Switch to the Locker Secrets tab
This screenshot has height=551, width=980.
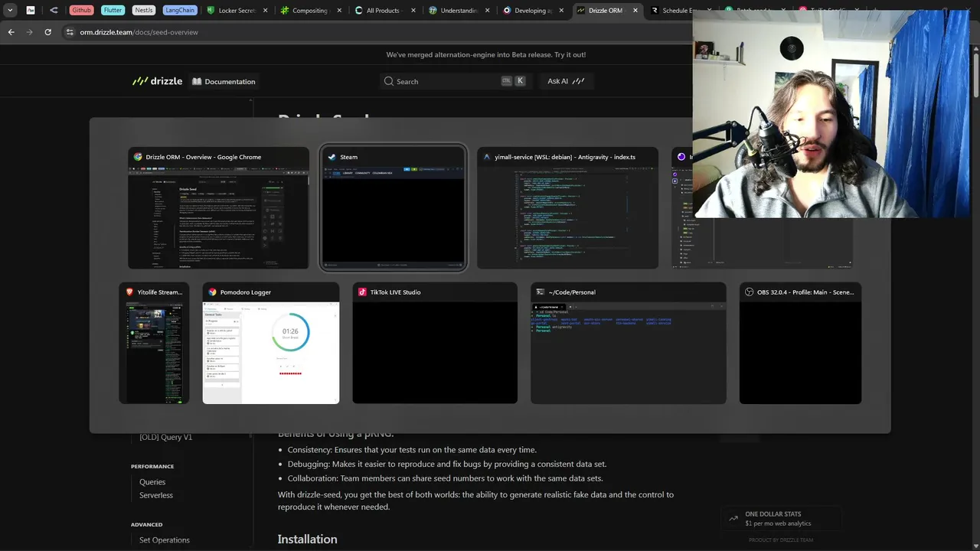[x=236, y=11]
